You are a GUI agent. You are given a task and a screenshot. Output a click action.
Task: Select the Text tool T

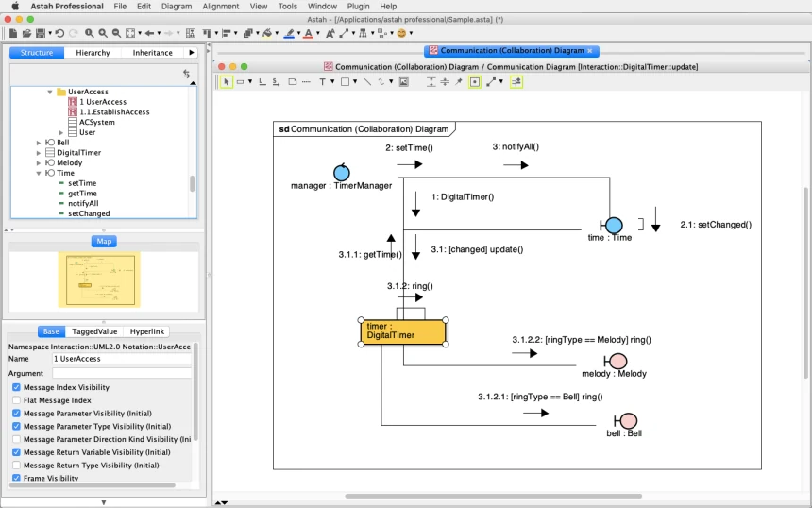click(x=322, y=82)
